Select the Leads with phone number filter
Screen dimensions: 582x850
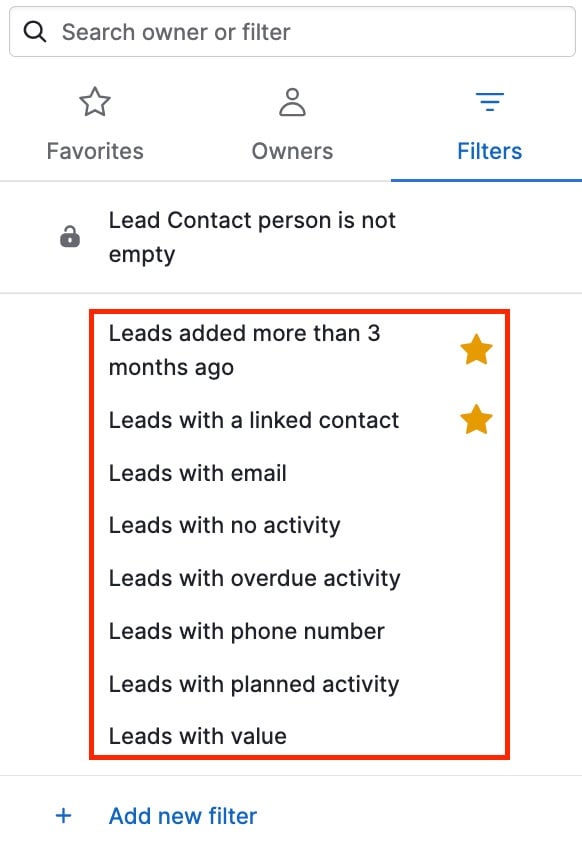(x=245, y=631)
